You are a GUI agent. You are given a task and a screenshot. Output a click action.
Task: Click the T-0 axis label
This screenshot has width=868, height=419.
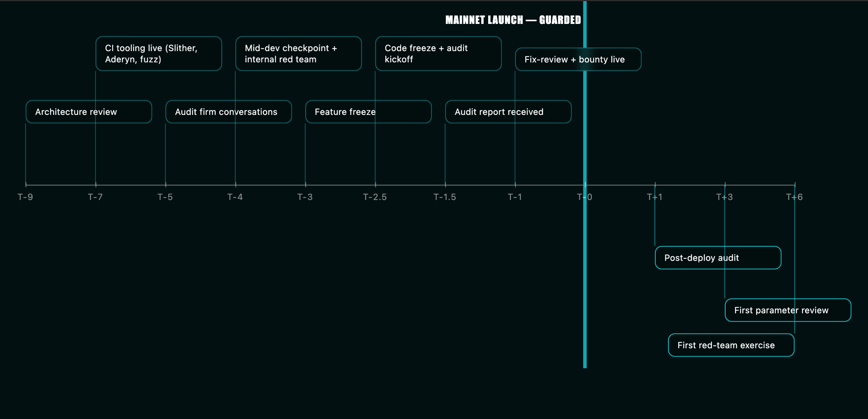[585, 197]
